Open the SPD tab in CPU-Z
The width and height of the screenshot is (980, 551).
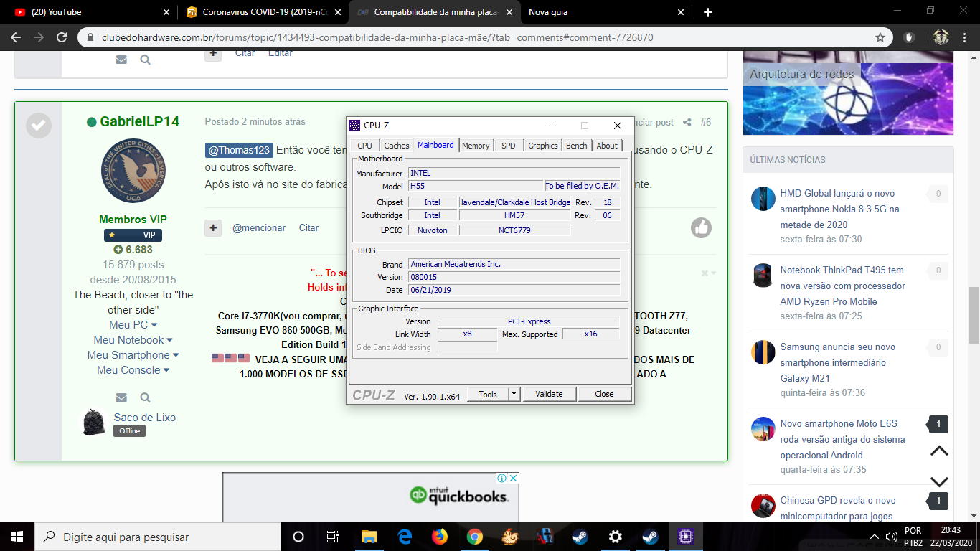point(508,146)
